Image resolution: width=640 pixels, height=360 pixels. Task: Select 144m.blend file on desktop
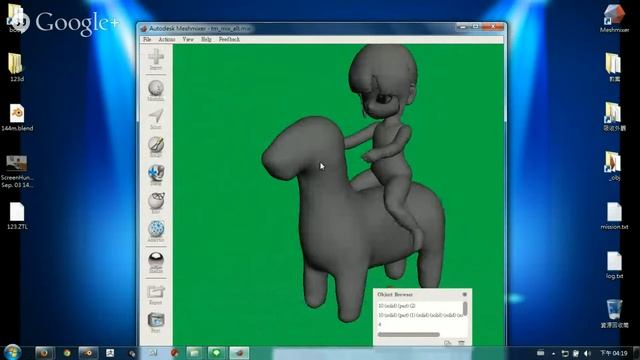(17, 118)
